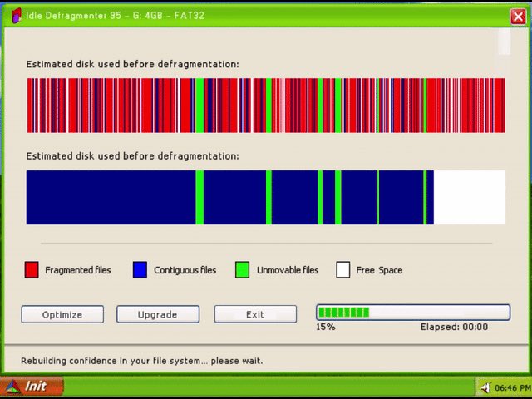This screenshot has width=532, height=399.
Task: Click the Idle Defragmenter title bar icon
Action: [16, 16]
